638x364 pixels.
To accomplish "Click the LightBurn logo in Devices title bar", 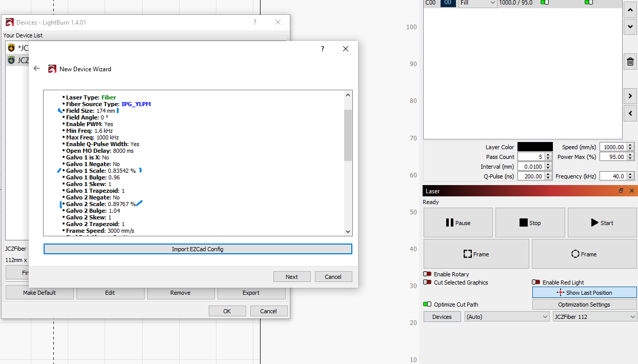I will point(10,22).
